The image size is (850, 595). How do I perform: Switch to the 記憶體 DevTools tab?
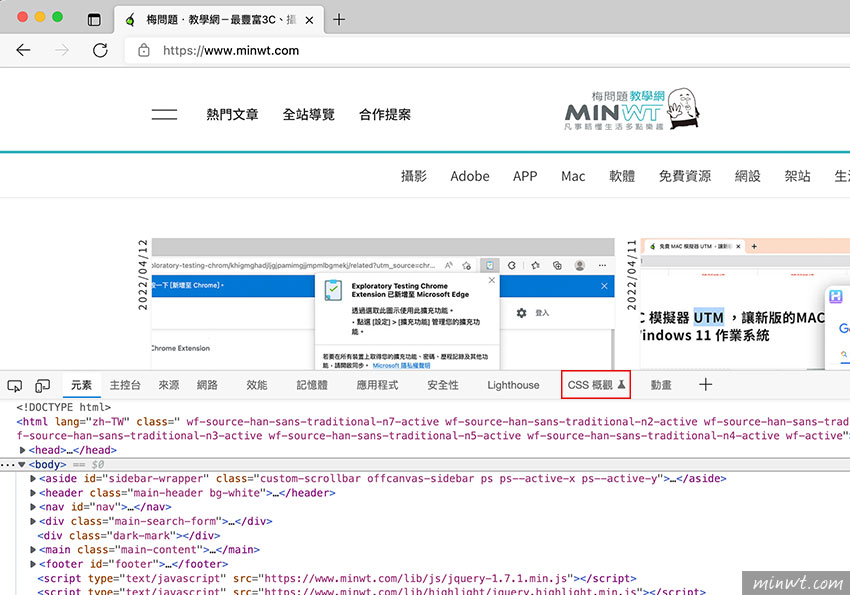(x=312, y=385)
